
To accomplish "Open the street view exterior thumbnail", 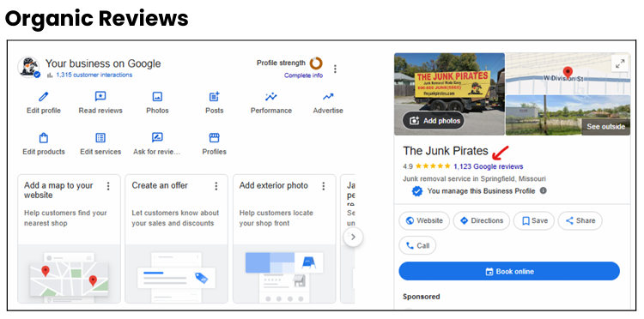I will [568, 115].
